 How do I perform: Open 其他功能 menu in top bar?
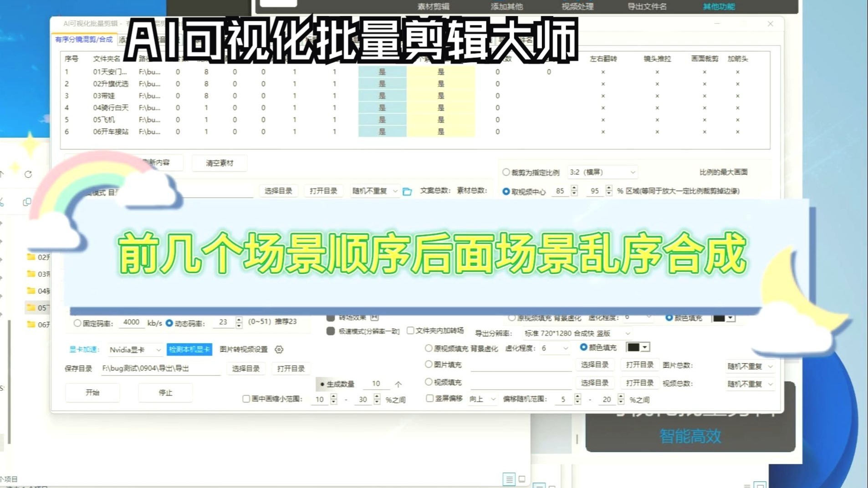pos(719,6)
